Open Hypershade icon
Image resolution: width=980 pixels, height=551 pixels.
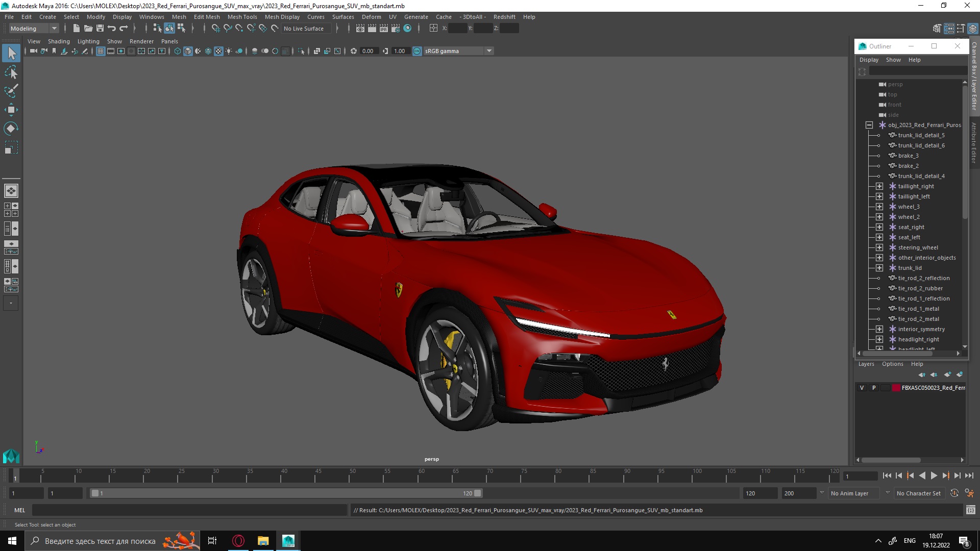point(407,29)
